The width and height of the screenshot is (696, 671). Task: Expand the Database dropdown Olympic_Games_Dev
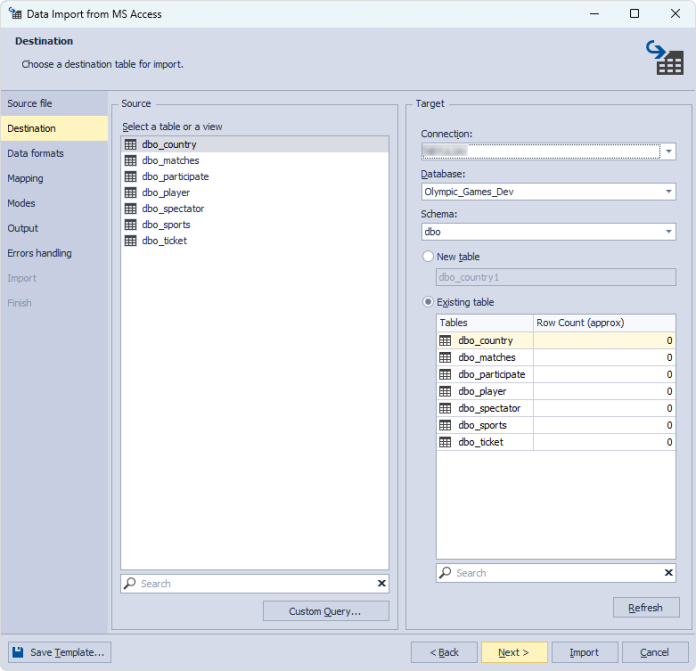pos(668,192)
